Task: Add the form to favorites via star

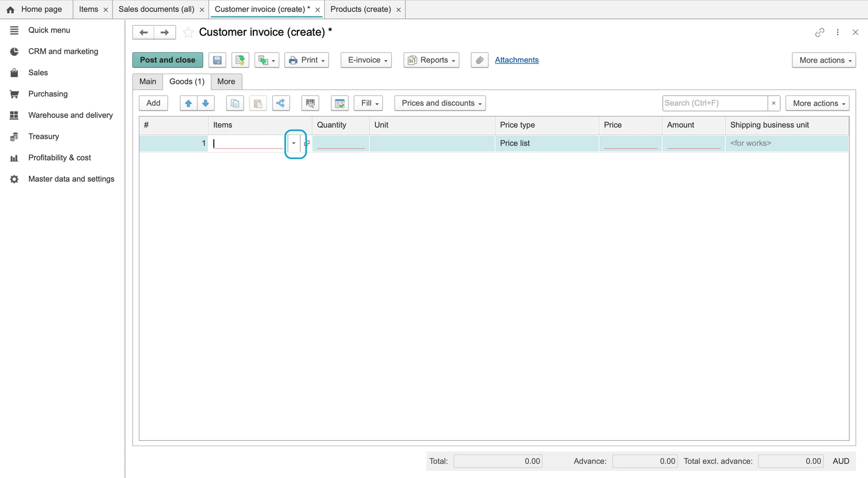Action: click(188, 32)
